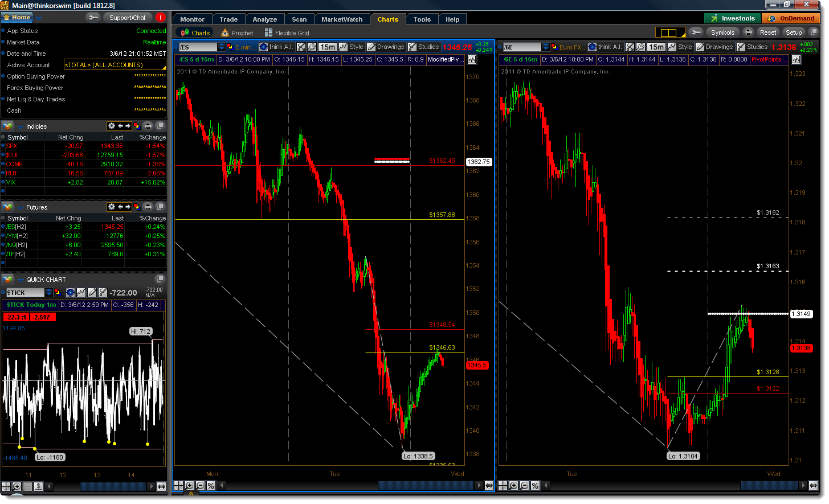The image size is (829, 504).
Task: Open the /6E symbol dropdown arrow
Action: (x=546, y=47)
